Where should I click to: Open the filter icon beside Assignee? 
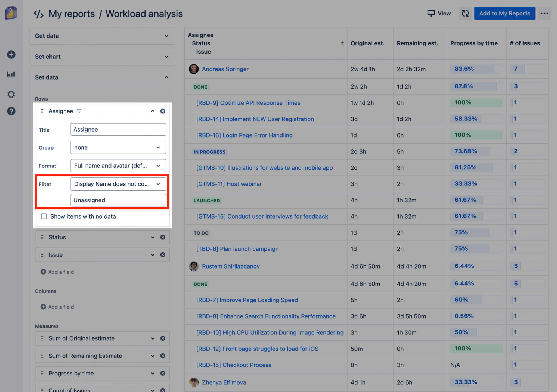point(79,111)
